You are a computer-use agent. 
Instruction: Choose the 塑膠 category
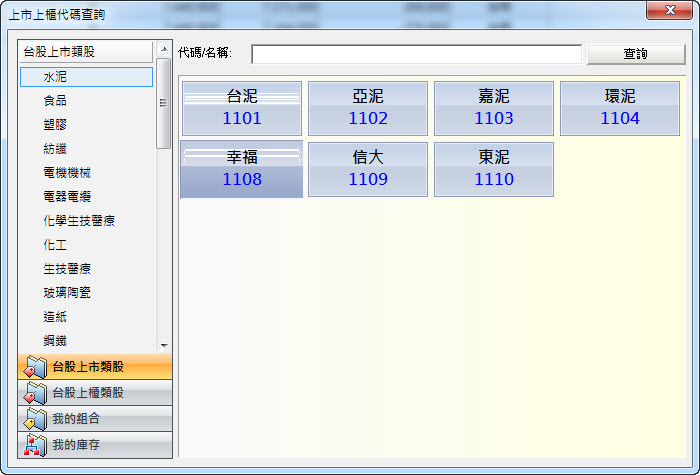pos(56,125)
